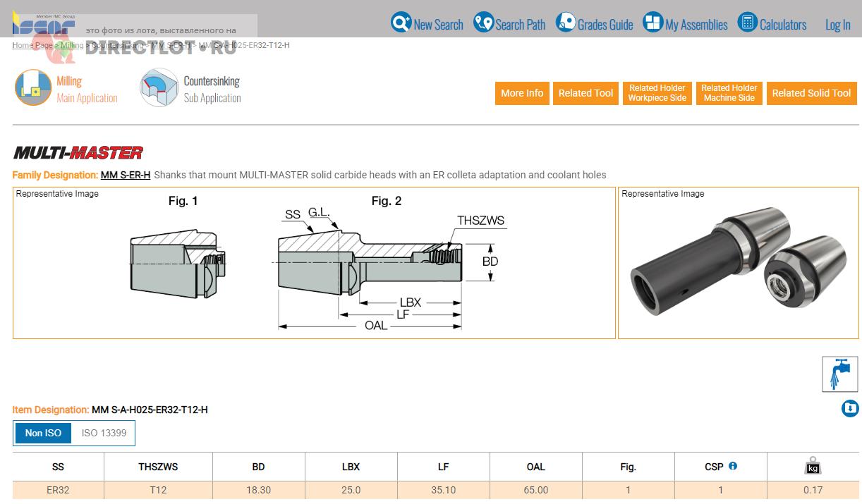Open My Assemblies link

(x=696, y=25)
